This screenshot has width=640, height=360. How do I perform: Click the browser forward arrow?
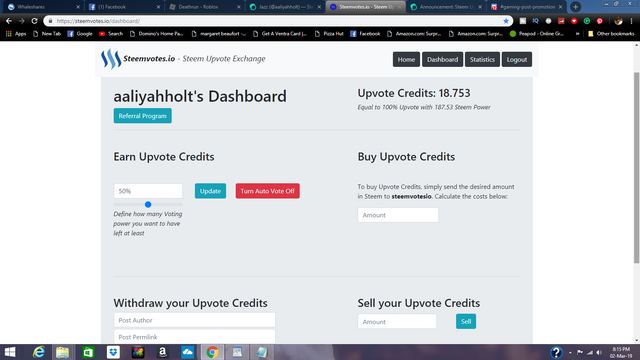[22, 21]
